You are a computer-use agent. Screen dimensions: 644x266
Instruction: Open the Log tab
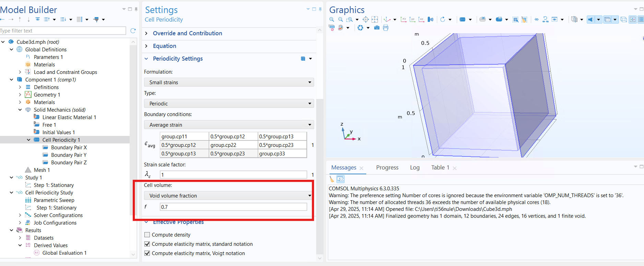pyautogui.click(x=415, y=167)
